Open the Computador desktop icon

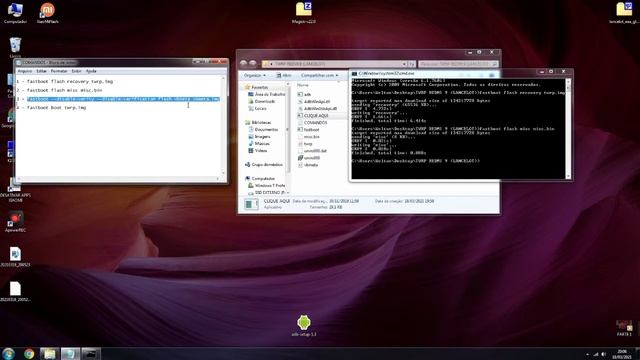(15, 13)
